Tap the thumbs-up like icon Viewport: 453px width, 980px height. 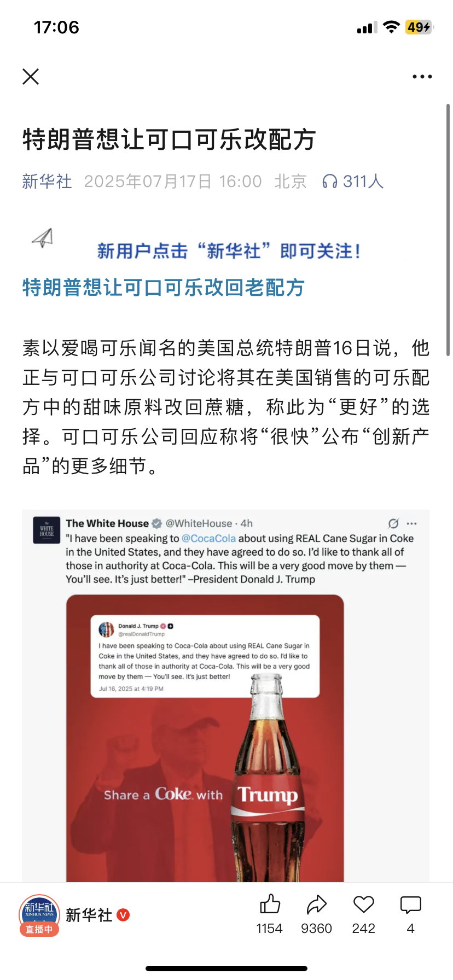click(270, 905)
